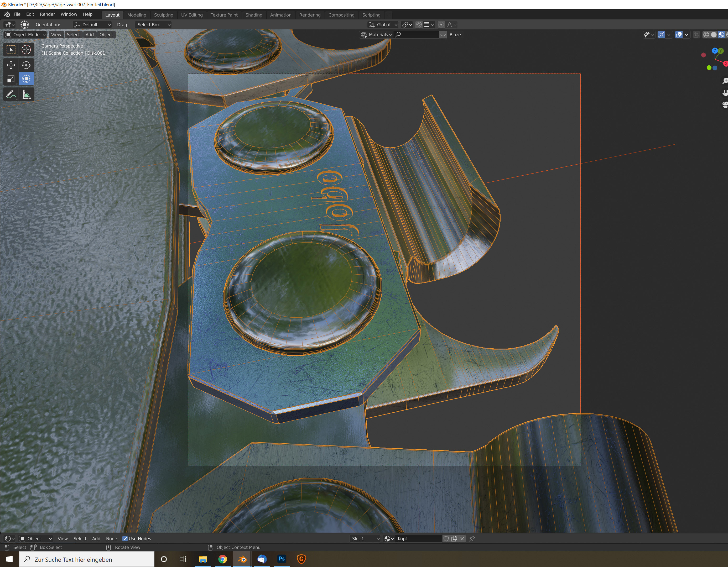Toggle viewport overlays display
The width and height of the screenshot is (728, 567).
pos(679,35)
